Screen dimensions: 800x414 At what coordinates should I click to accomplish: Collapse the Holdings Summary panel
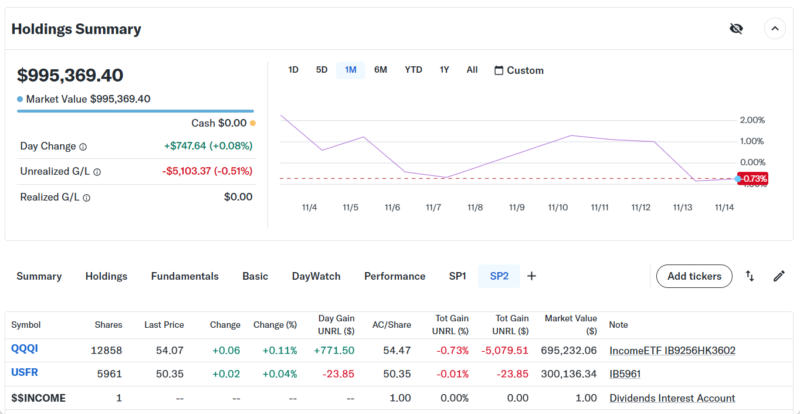pos(774,29)
